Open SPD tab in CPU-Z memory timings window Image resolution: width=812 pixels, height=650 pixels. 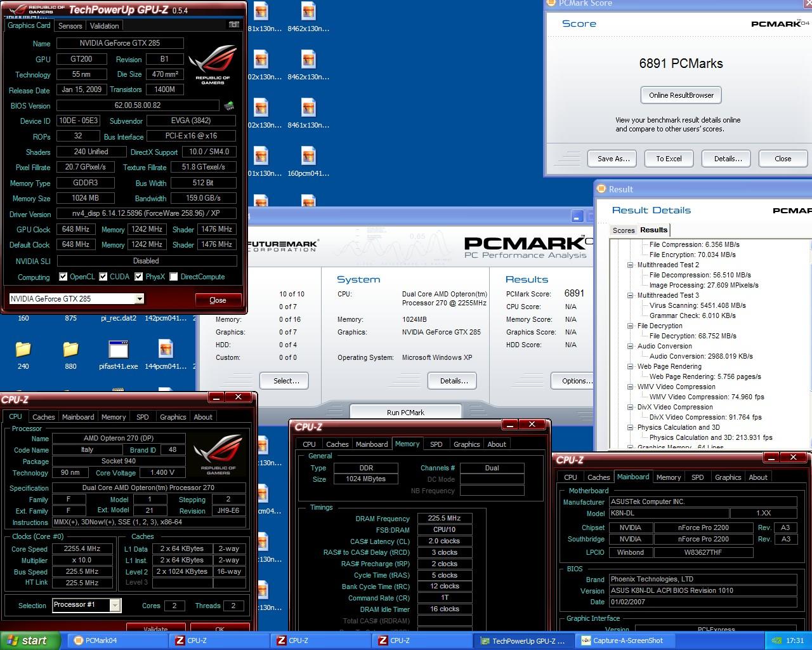click(436, 444)
